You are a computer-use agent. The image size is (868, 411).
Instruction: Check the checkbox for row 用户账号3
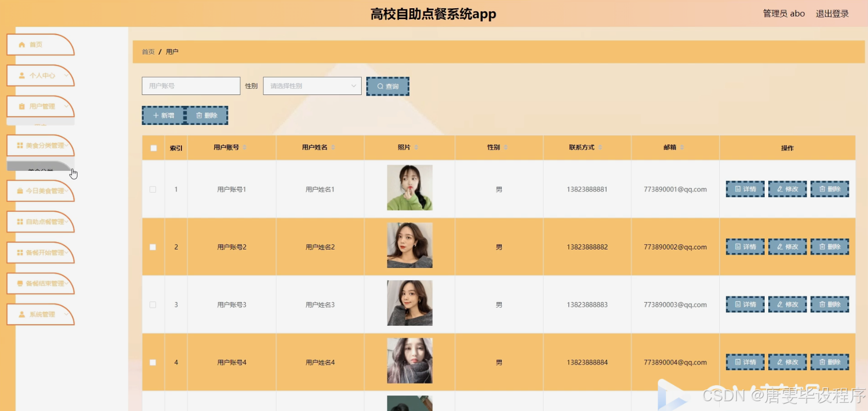pyautogui.click(x=153, y=305)
